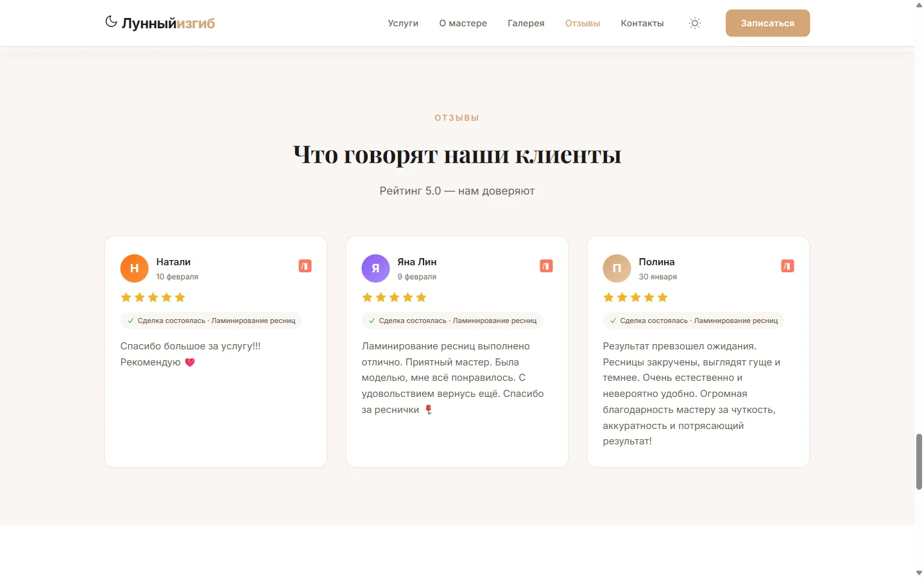The width and height of the screenshot is (924, 578).
Task: Click the green checkmark on Натали's card
Action: coord(130,320)
